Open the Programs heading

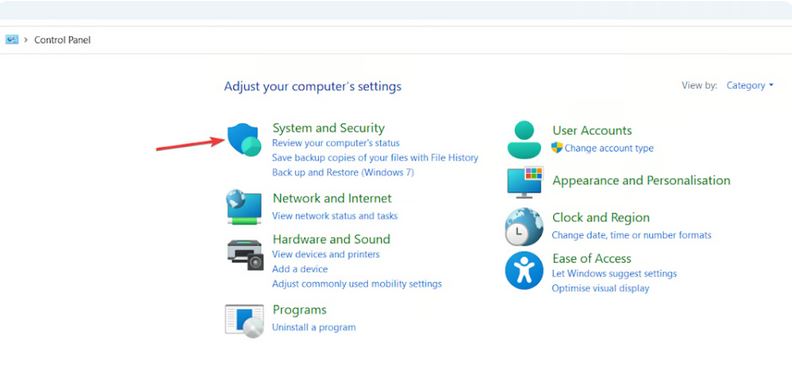click(x=300, y=309)
